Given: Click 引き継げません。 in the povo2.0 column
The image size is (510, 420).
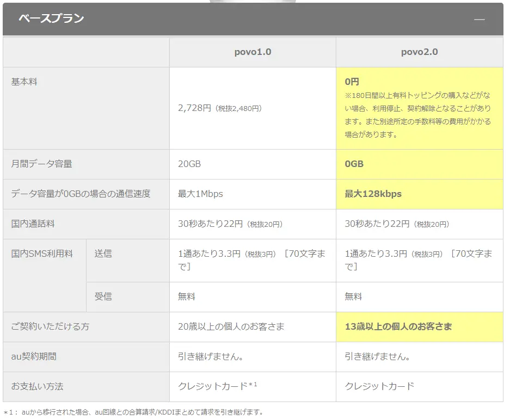Looking at the screenshot, I should tap(378, 356).
